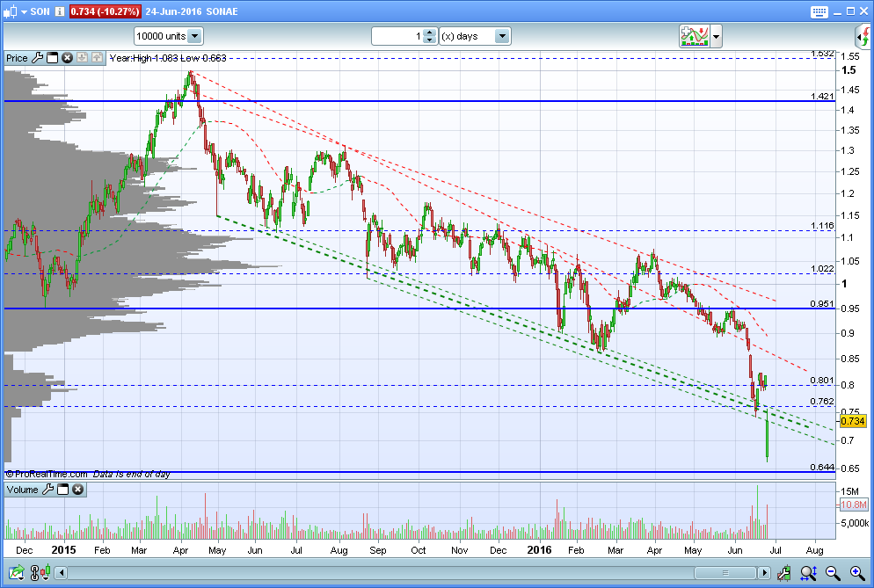The width and height of the screenshot is (874, 588).
Task: Close the Price panel with the X icon
Action: (x=67, y=58)
